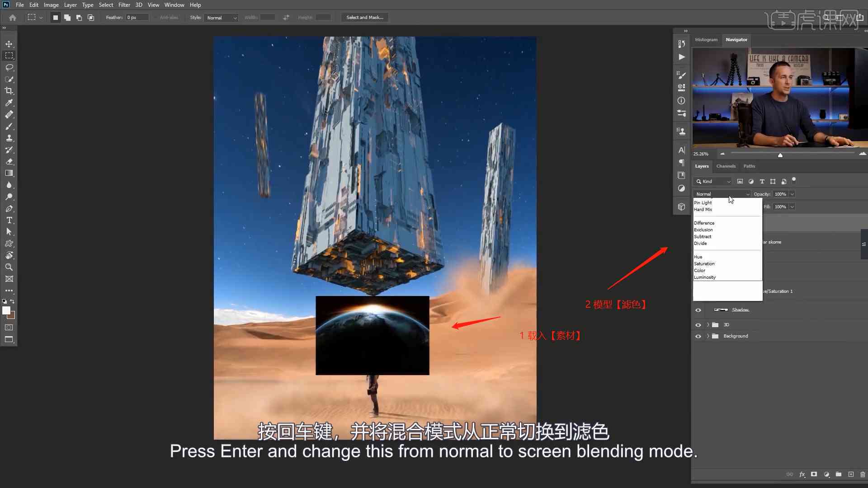Select the History Brush tool
868x488 pixels.
tap(9, 150)
